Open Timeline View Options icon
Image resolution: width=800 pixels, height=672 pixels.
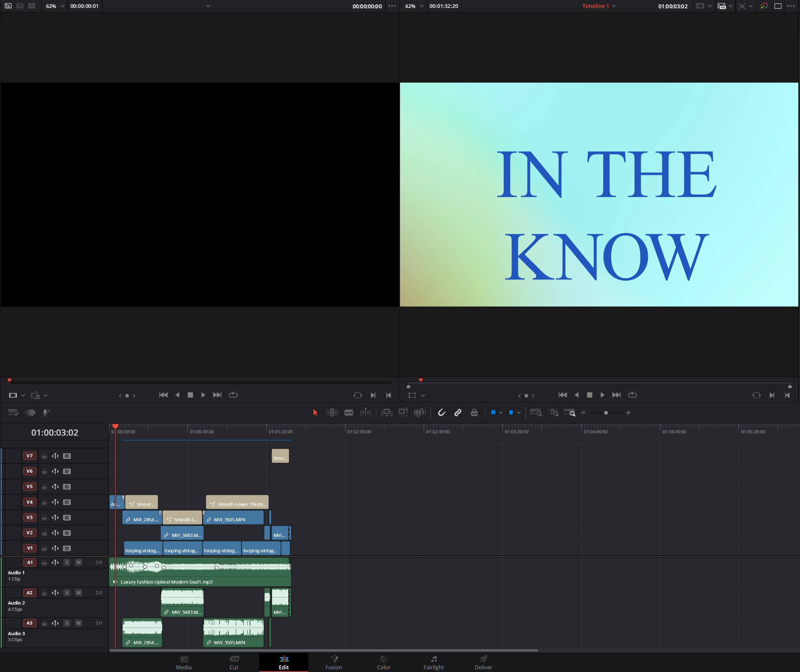(13, 412)
